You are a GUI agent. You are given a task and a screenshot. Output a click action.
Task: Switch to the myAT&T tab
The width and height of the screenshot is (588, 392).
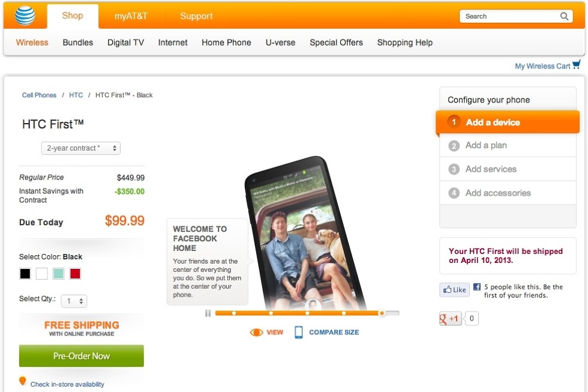coord(131,16)
